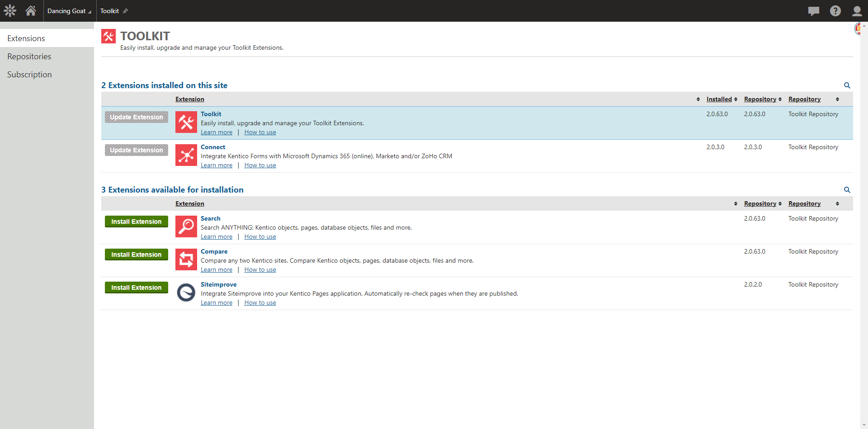Screen dimensions: 868x429
Task: Click Update Extension for Connect
Action: 137,150
